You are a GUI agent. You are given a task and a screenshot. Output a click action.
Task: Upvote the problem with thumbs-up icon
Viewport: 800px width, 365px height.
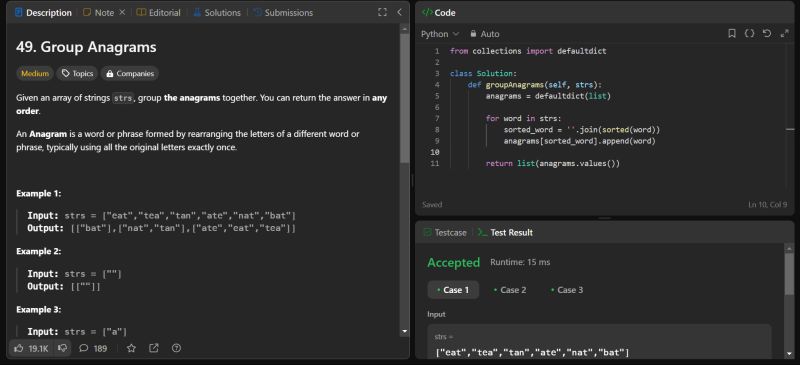(x=31, y=348)
